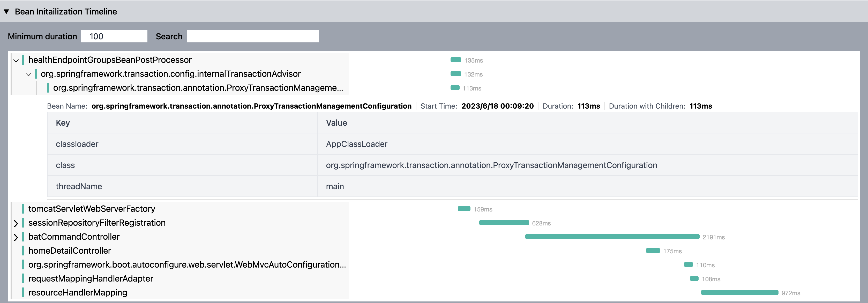Click the 175ms homeDetailController timeline bar
Image resolution: width=868 pixels, height=303 pixels.
(x=653, y=251)
